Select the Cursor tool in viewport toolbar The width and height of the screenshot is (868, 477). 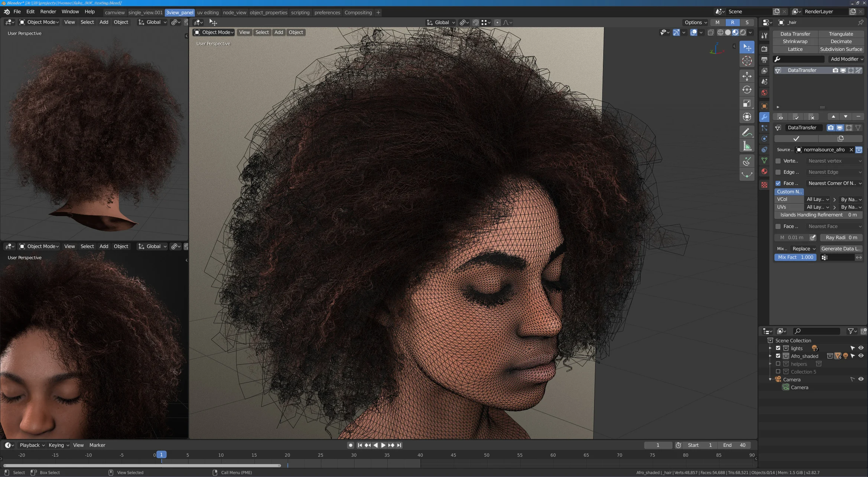[747, 61]
